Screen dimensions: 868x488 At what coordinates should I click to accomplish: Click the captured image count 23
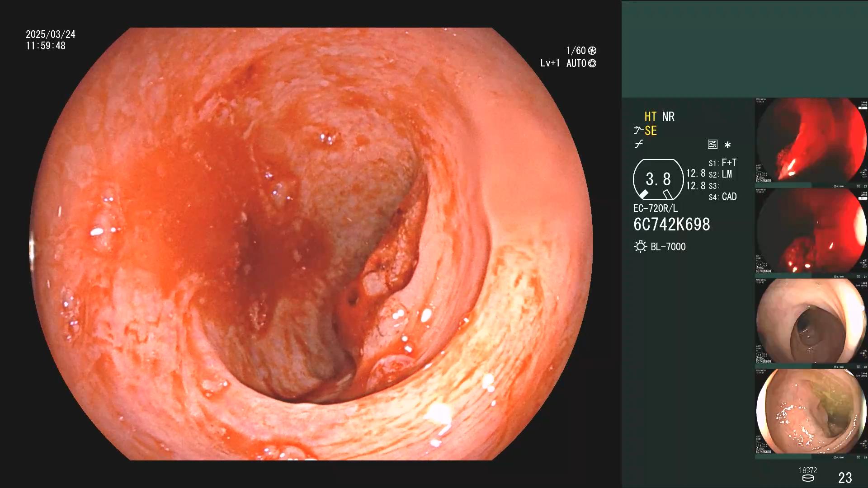tap(845, 478)
